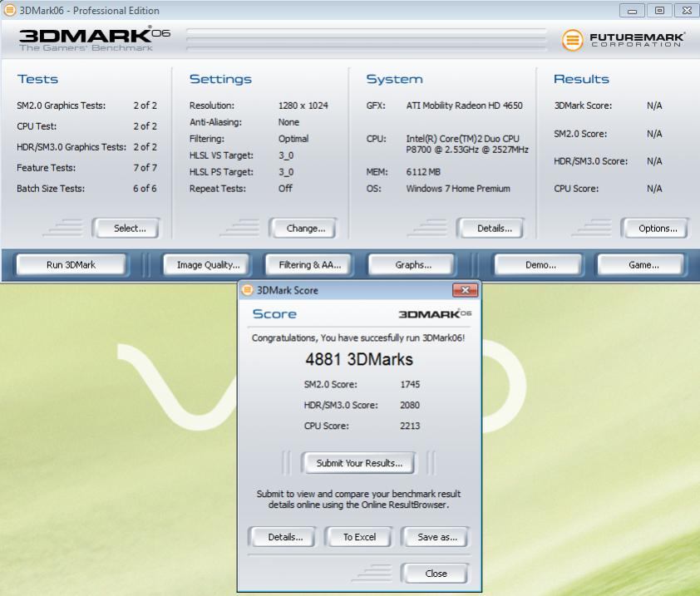Click Filtering value 'Optimal'
Viewport: 700px width, 596px height.
(293, 139)
